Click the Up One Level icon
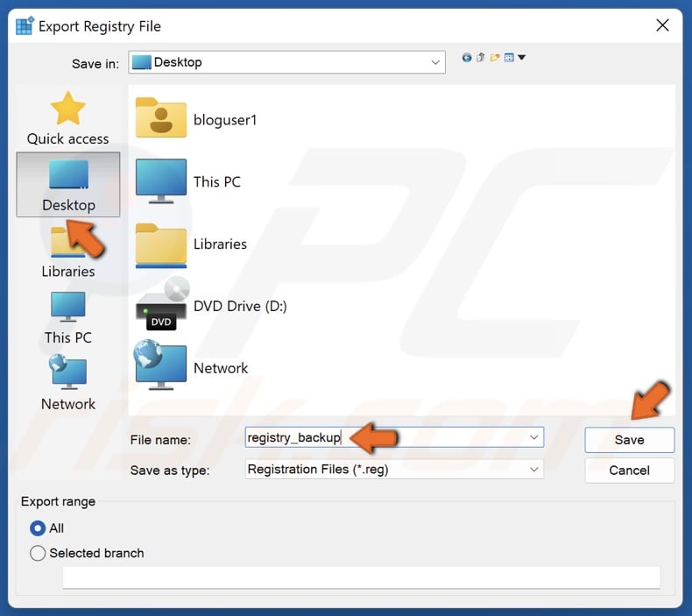Screen dimensions: 692x616 pyautogui.click(x=481, y=58)
